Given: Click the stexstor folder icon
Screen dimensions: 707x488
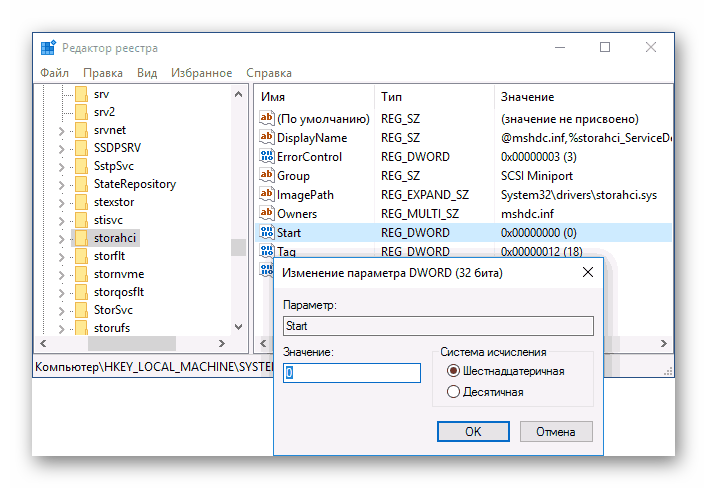Looking at the screenshot, I should [x=82, y=202].
